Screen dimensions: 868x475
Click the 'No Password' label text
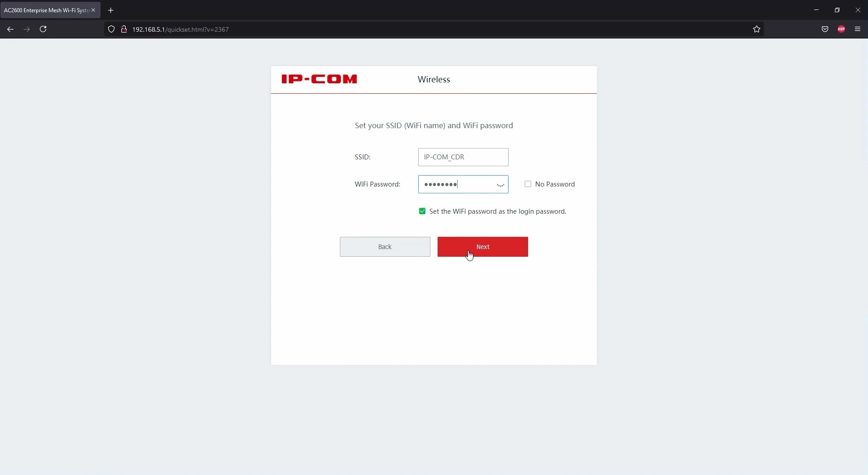tap(555, 184)
